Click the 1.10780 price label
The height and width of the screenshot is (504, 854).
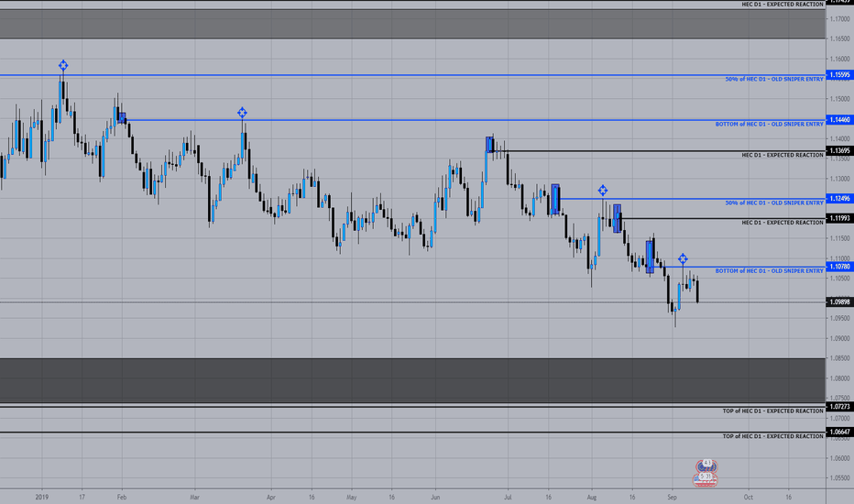[x=839, y=267]
